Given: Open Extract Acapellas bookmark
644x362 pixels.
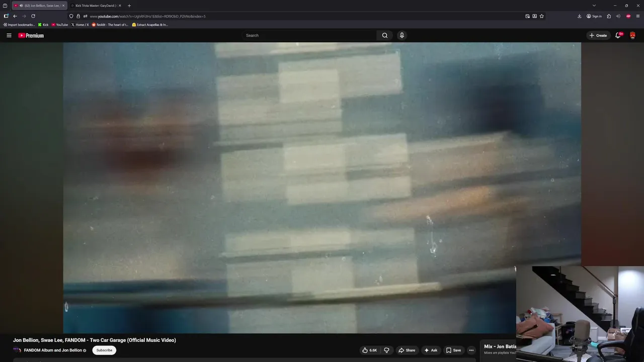Looking at the screenshot, I should click(x=150, y=25).
